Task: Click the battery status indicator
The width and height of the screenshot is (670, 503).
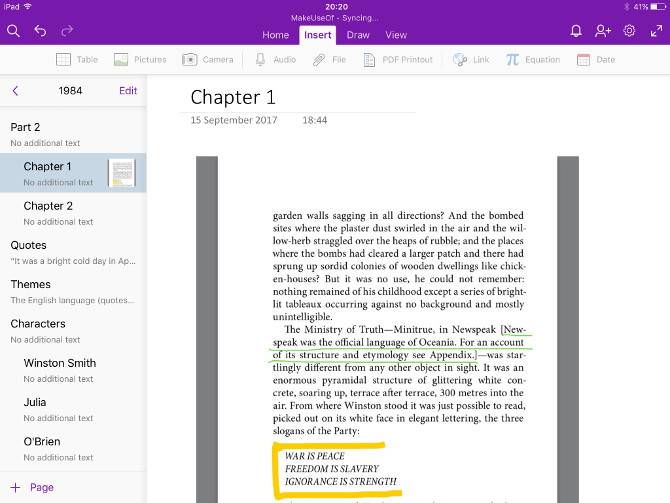Action: [x=658, y=6]
